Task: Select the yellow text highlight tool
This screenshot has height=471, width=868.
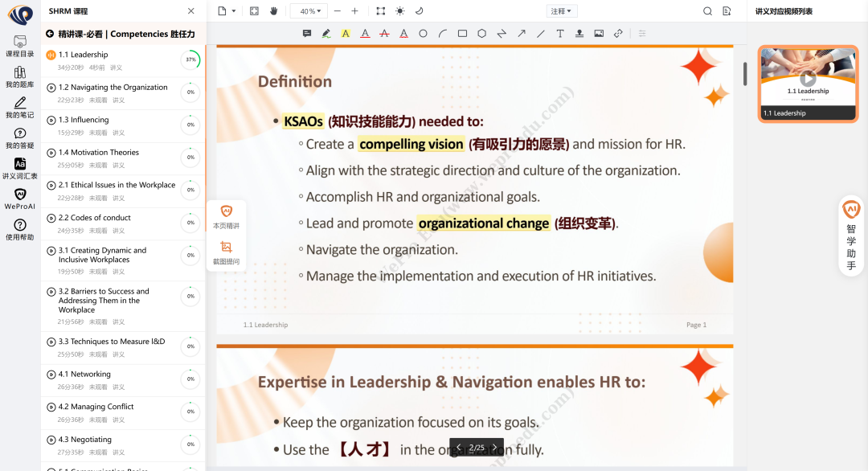Action: pyautogui.click(x=346, y=34)
